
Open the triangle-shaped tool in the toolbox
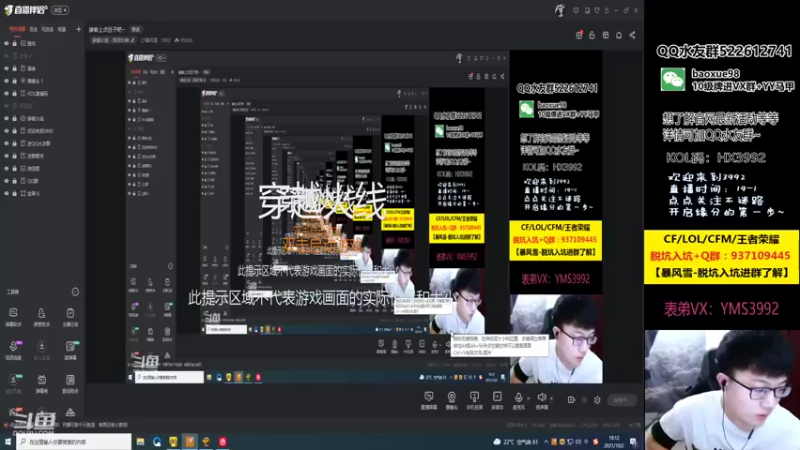[70, 412]
